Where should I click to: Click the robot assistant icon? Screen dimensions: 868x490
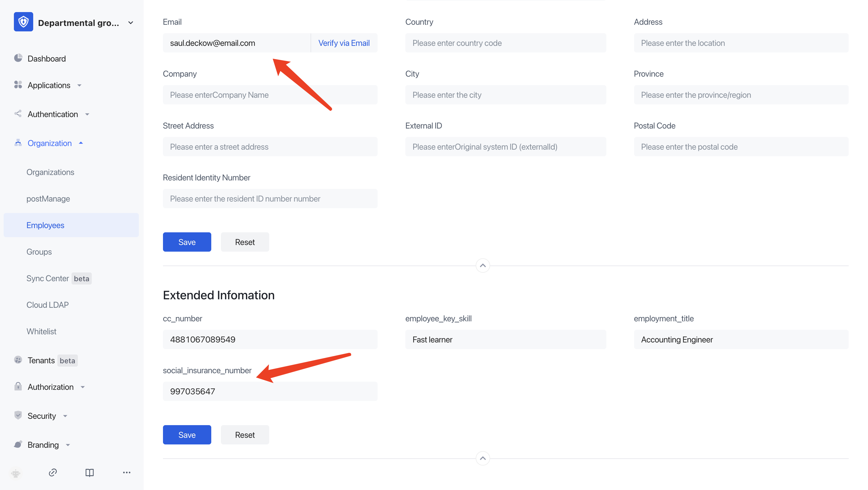16,473
